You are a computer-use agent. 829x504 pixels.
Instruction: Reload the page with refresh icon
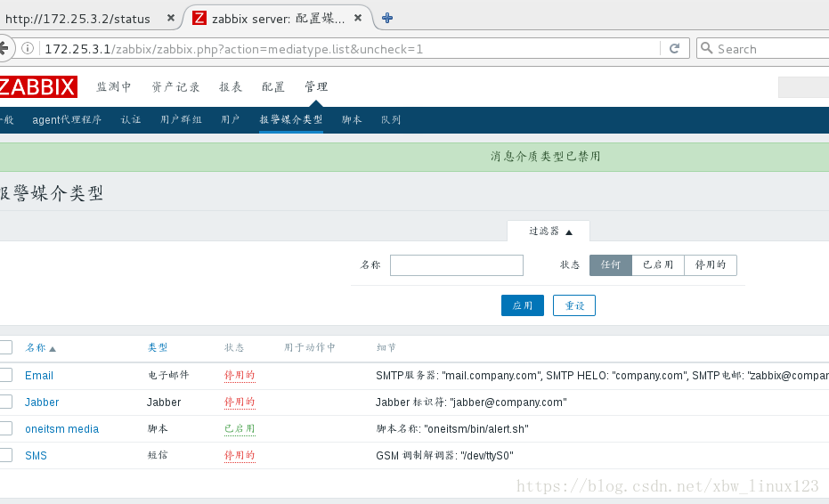coord(674,49)
